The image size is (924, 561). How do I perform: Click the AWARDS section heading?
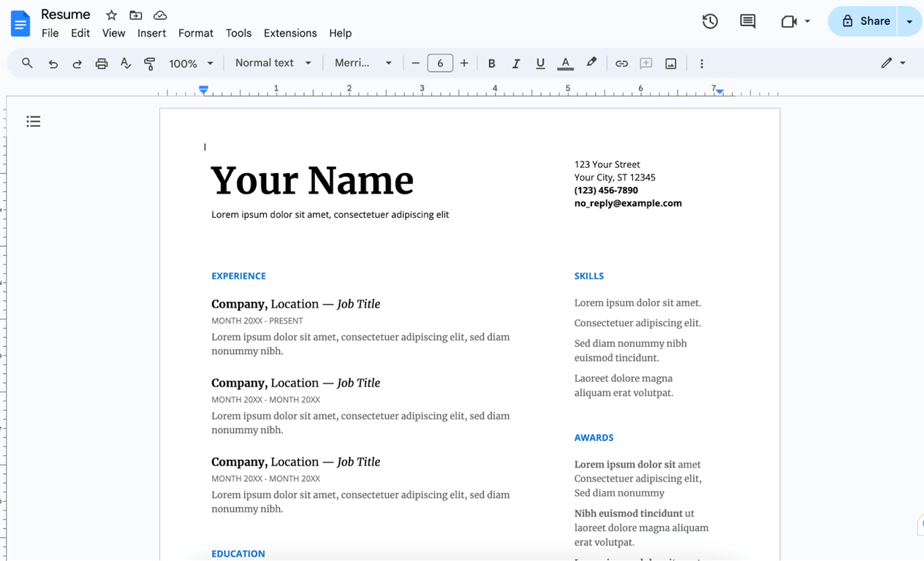pyautogui.click(x=594, y=438)
